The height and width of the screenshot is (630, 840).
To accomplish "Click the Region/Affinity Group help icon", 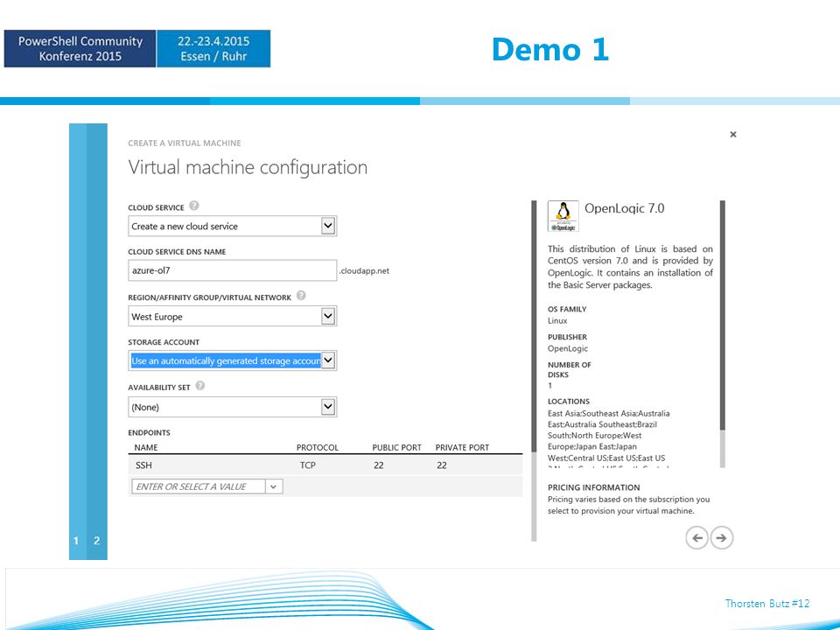I will coord(301,296).
